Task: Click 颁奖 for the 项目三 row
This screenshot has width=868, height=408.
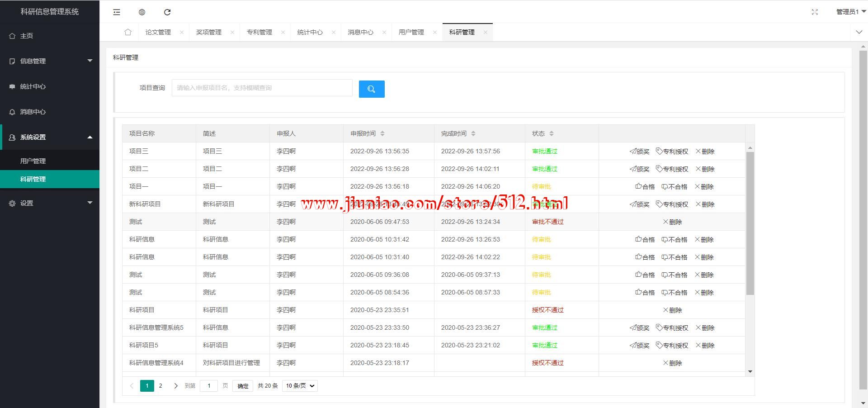Action: click(x=640, y=152)
